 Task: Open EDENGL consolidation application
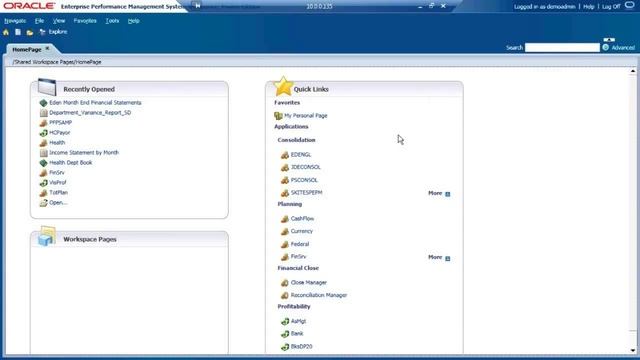click(x=301, y=155)
